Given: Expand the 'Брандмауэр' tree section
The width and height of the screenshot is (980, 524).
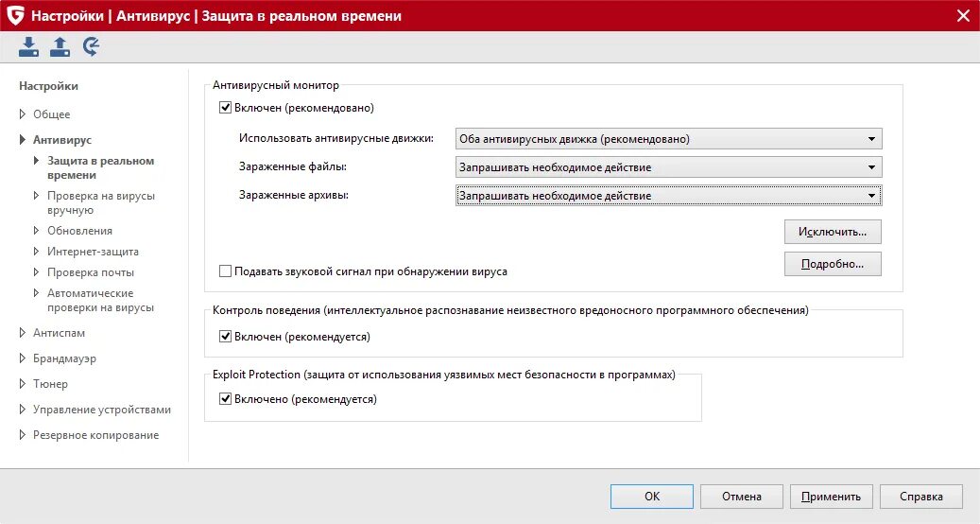Looking at the screenshot, I should pyautogui.click(x=23, y=358).
